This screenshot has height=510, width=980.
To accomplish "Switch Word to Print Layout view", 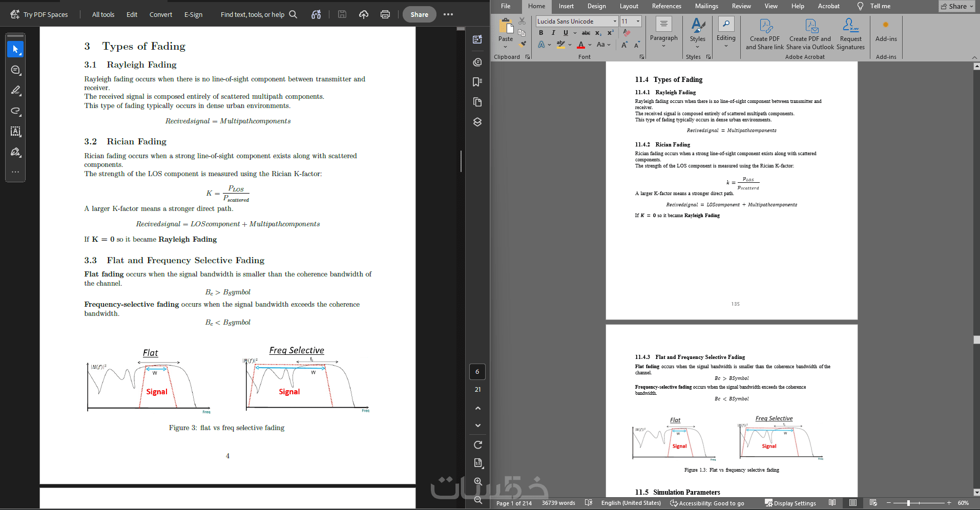I will point(853,503).
